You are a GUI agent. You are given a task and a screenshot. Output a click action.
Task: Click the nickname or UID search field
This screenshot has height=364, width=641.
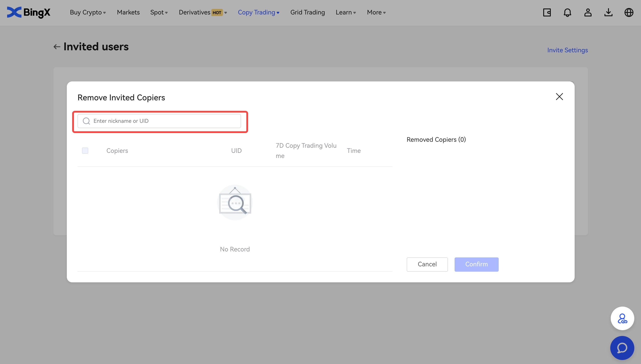click(165, 121)
